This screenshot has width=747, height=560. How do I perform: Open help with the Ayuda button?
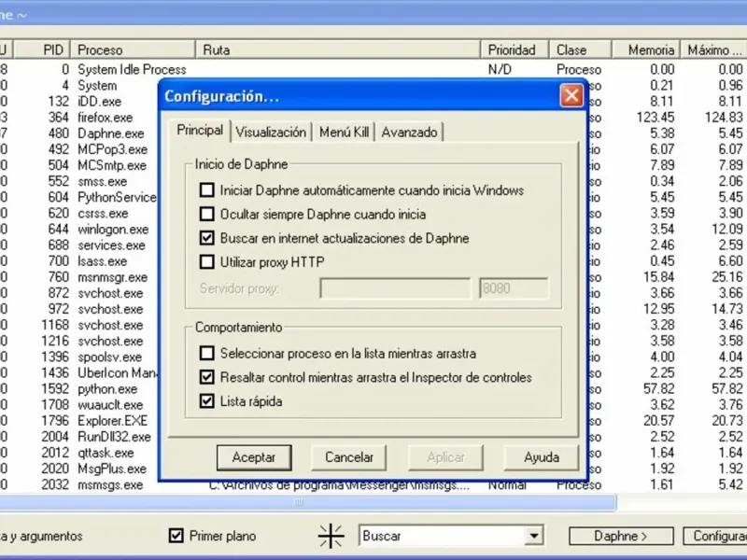(542, 457)
